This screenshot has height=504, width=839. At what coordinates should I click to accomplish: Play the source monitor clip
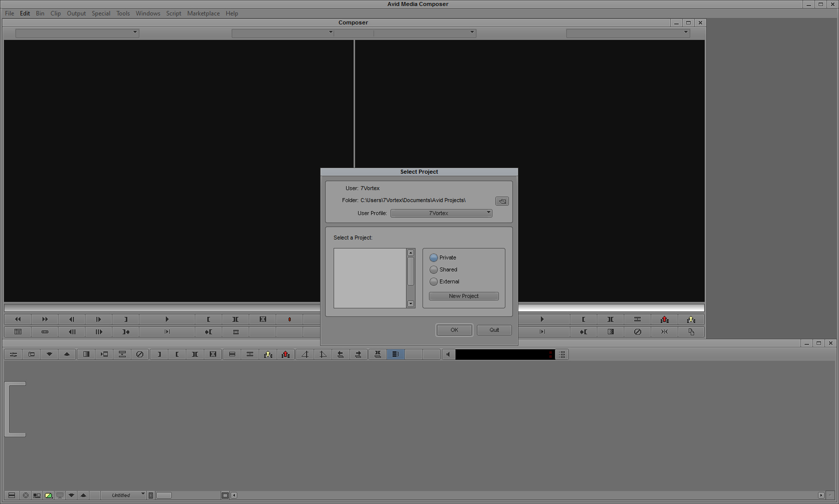point(167,319)
